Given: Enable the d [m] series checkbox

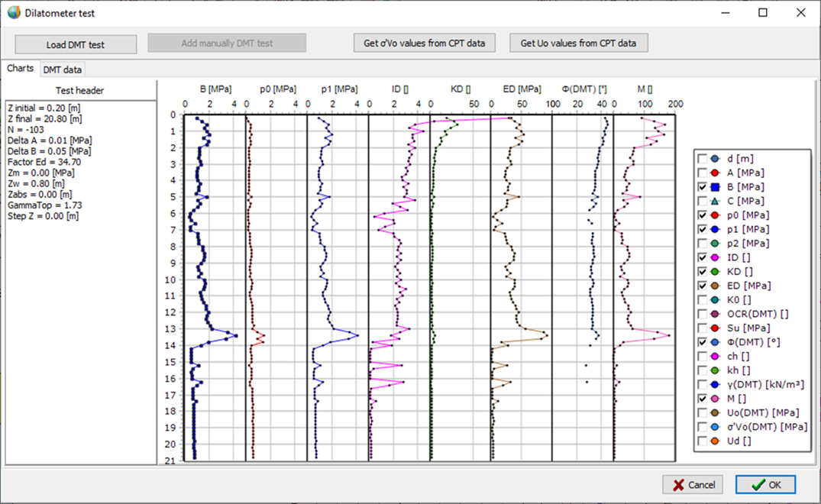Looking at the screenshot, I should (703, 159).
